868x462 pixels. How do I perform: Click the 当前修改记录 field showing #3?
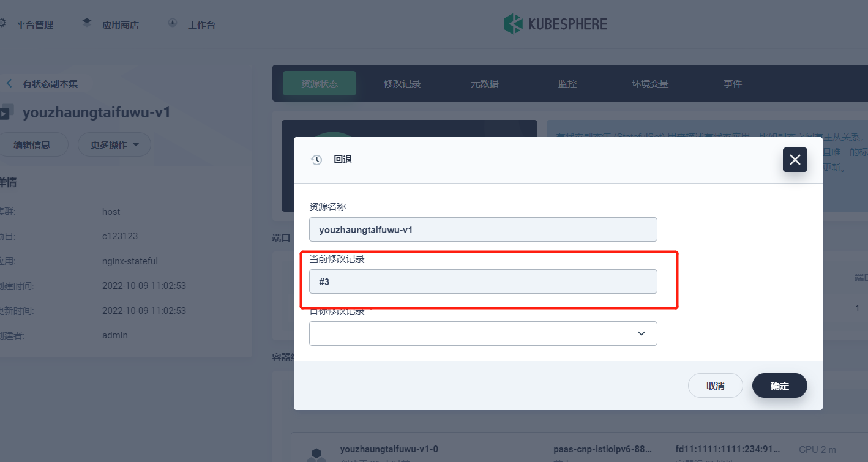click(483, 281)
